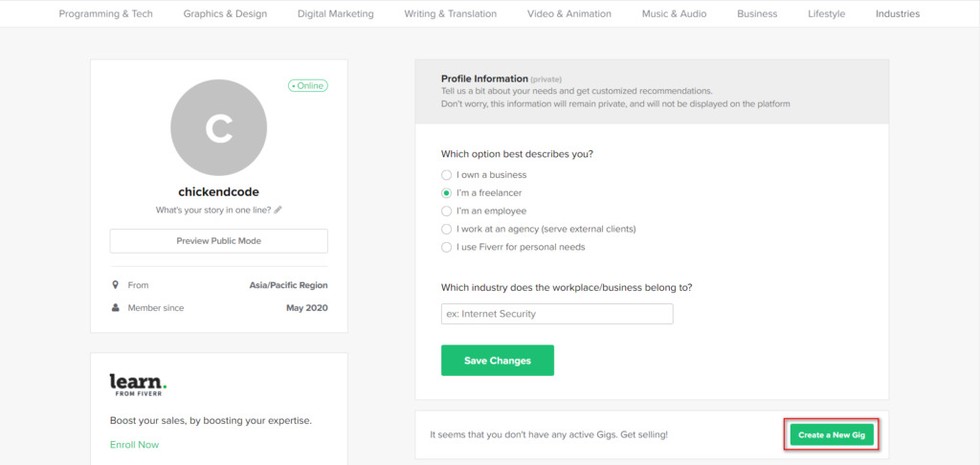Image resolution: width=980 pixels, height=465 pixels.
Task: Click the Online status badge
Action: (308, 85)
